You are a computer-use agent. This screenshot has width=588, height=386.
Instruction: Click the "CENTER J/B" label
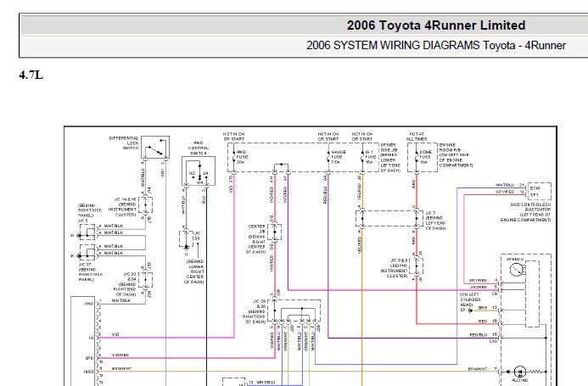(256, 239)
